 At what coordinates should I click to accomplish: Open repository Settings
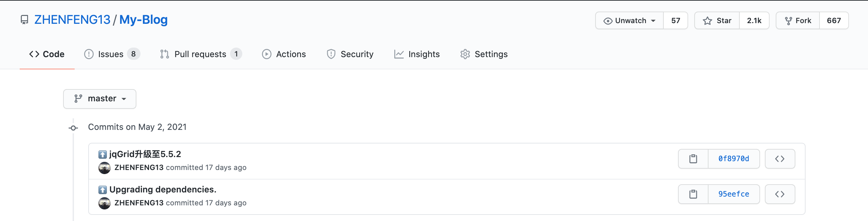coord(484,54)
